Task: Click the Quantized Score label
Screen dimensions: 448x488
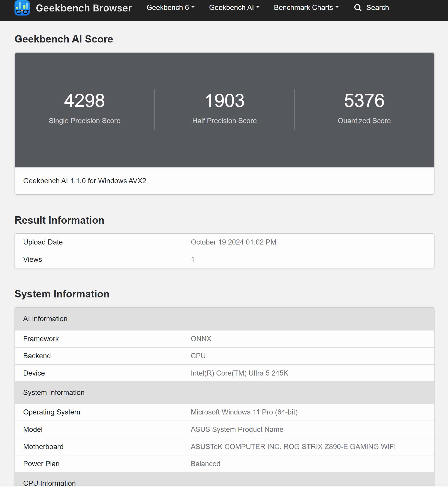Action: click(364, 121)
